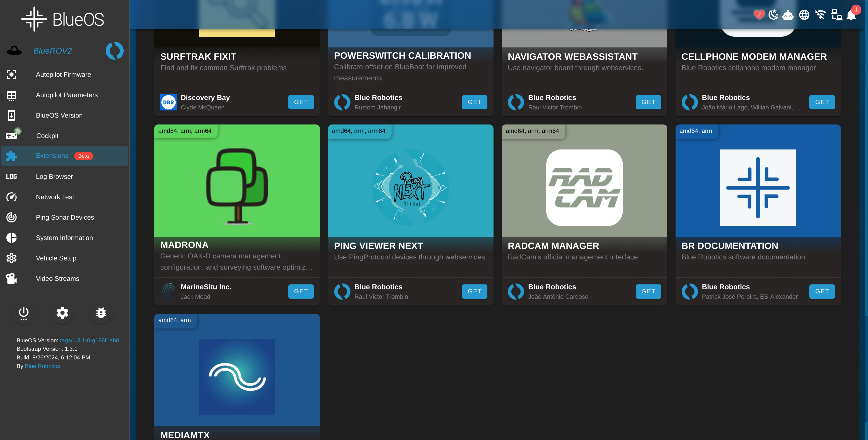Open the internet globe status icon
Image resolution: width=868 pixels, height=440 pixels.
(804, 15)
